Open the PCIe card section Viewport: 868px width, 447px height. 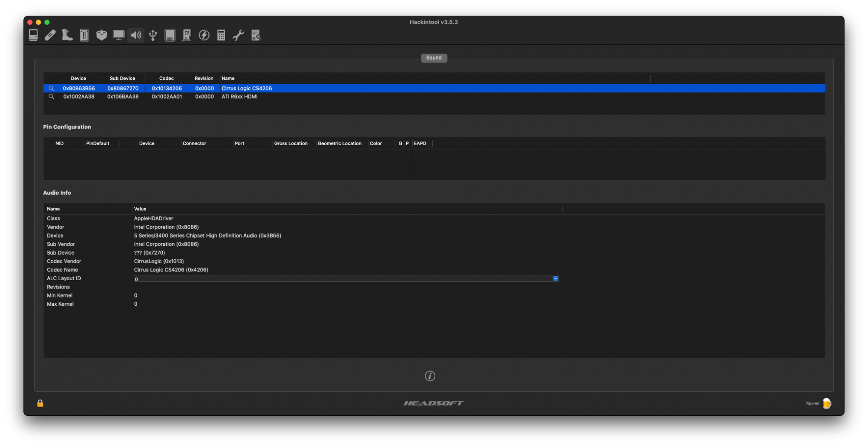click(187, 35)
